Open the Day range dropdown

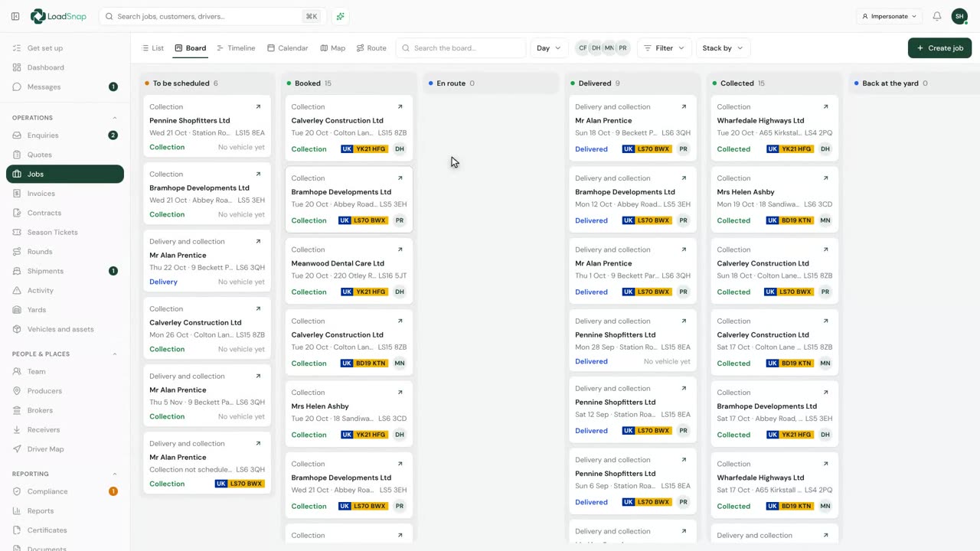coord(549,47)
